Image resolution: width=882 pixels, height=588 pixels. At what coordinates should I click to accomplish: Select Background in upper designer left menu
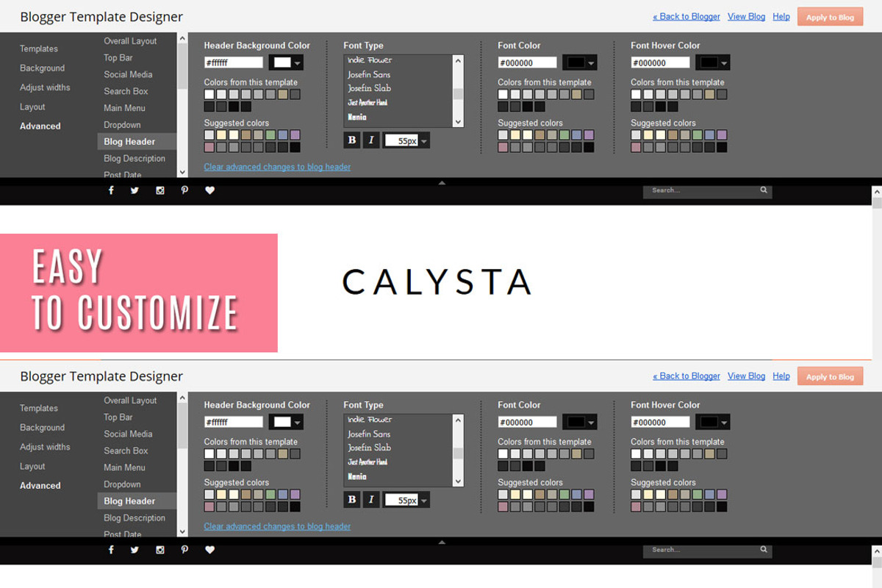[x=43, y=68]
